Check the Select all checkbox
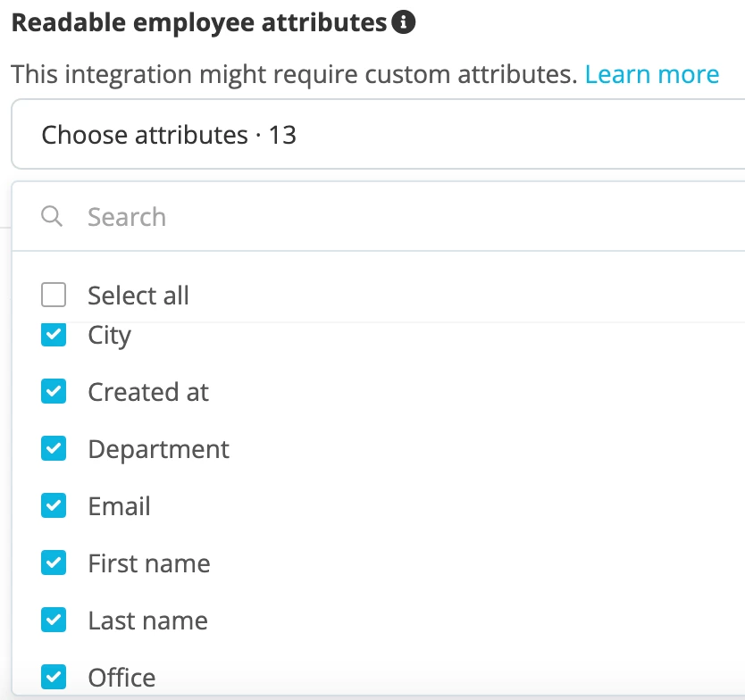This screenshot has height=700, width=745. pos(54,295)
